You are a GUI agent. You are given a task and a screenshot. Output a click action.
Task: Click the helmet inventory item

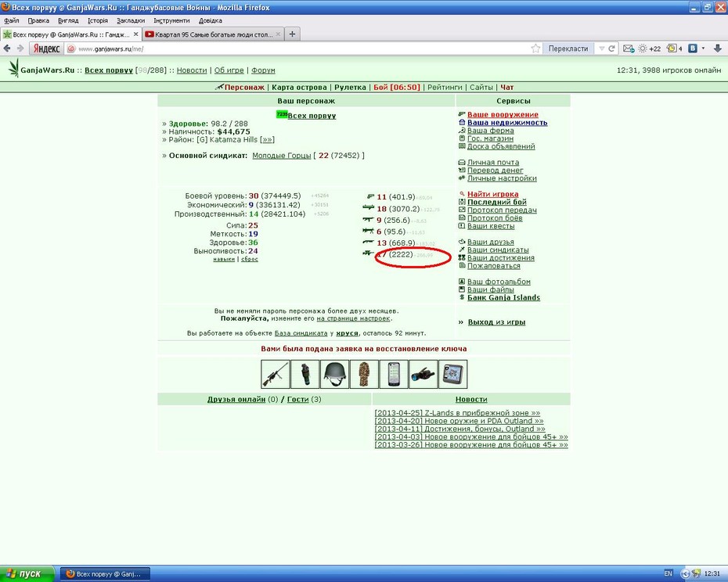334,374
